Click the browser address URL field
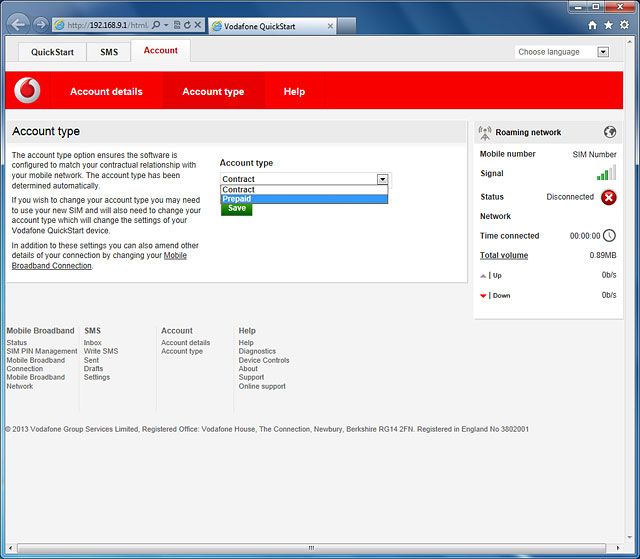 pos(108,25)
